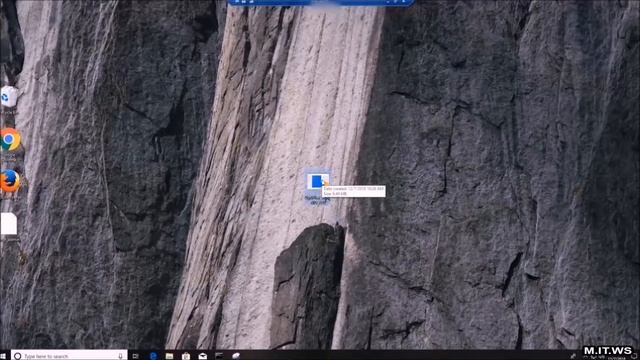This screenshot has width=640, height=360.
Task: Click the connection bar at top of screen
Action: tap(321, 2)
